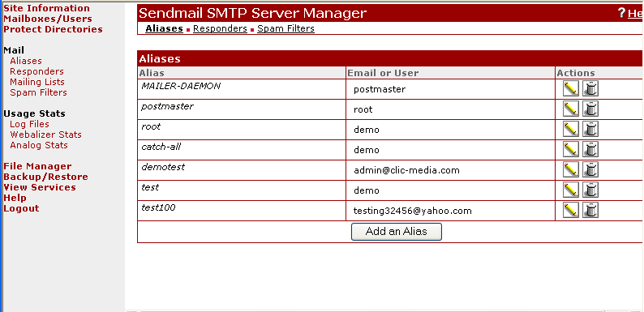Open the help question mark icon

(x=621, y=13)
